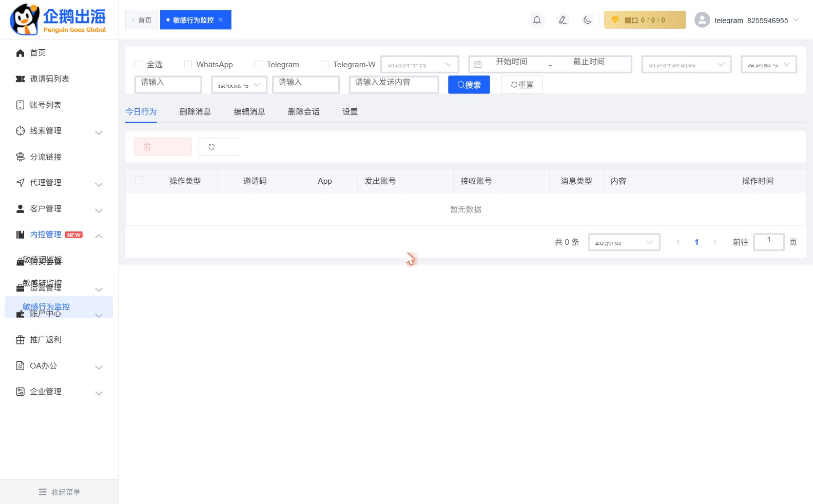
Task: Open the platform select dropdown
Action: point(420,64)
